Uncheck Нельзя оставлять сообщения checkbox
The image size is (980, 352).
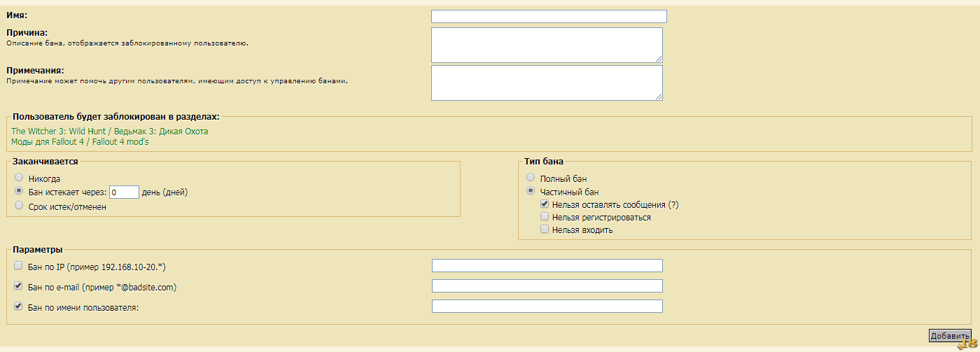click(x=545, y=204)
